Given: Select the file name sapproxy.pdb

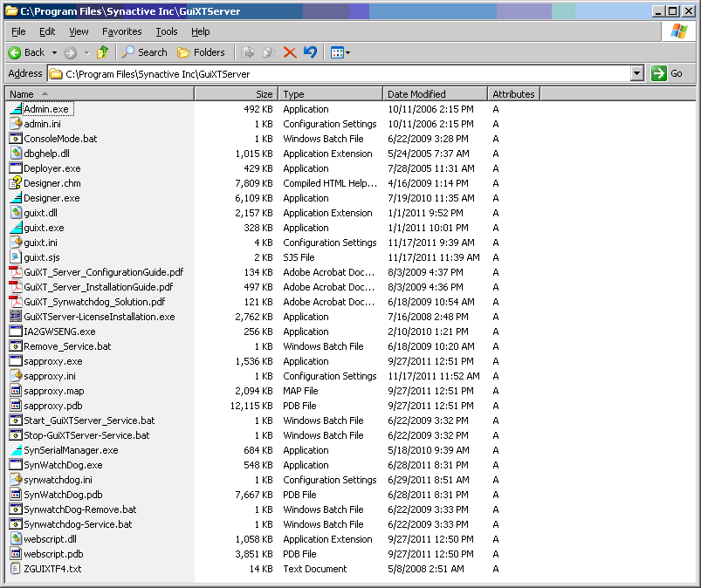Looking at the screenshot, I should click(53, 406).
